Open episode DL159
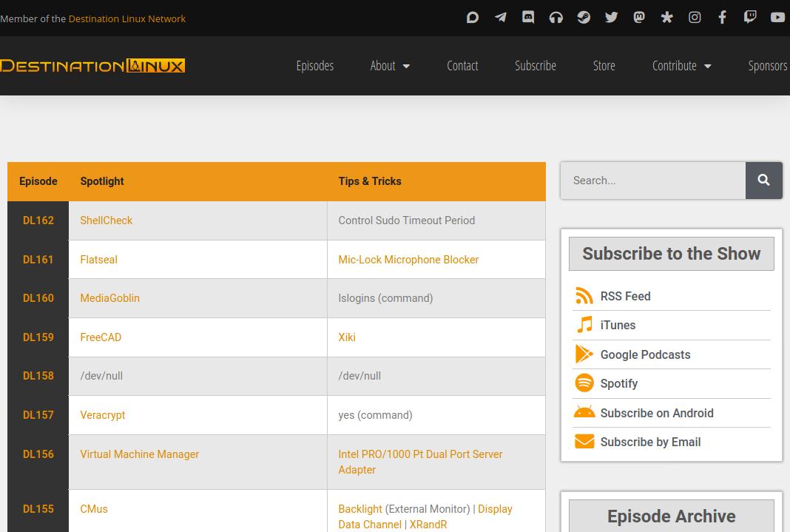Viewport: 790px width, 532px height. [38, 337]
